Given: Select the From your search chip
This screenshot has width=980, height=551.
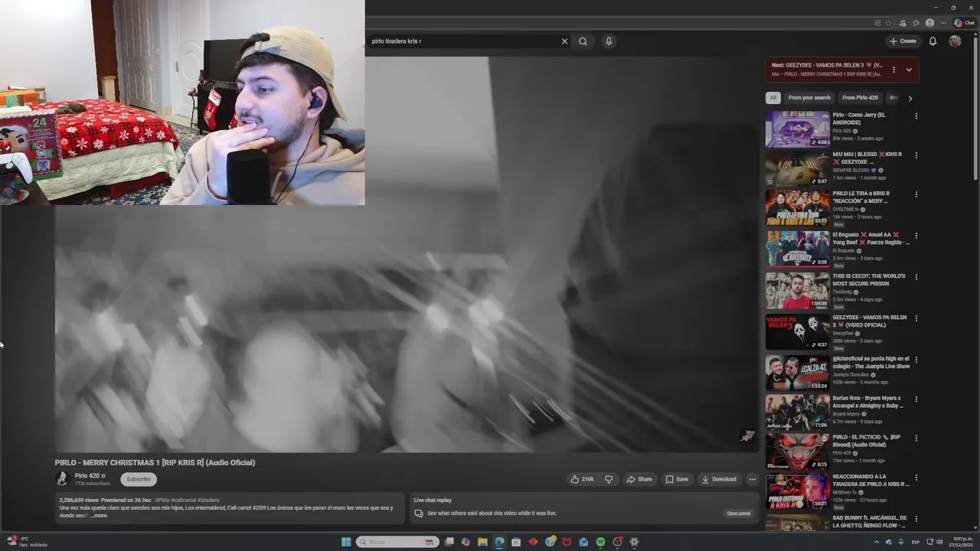Looking at the screenshot, I should coord(809,98).
